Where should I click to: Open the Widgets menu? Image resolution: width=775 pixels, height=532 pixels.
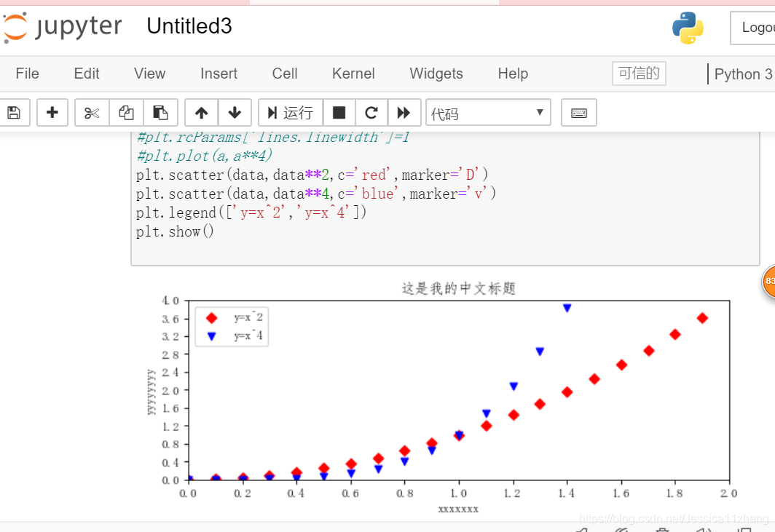coord(436,74)
